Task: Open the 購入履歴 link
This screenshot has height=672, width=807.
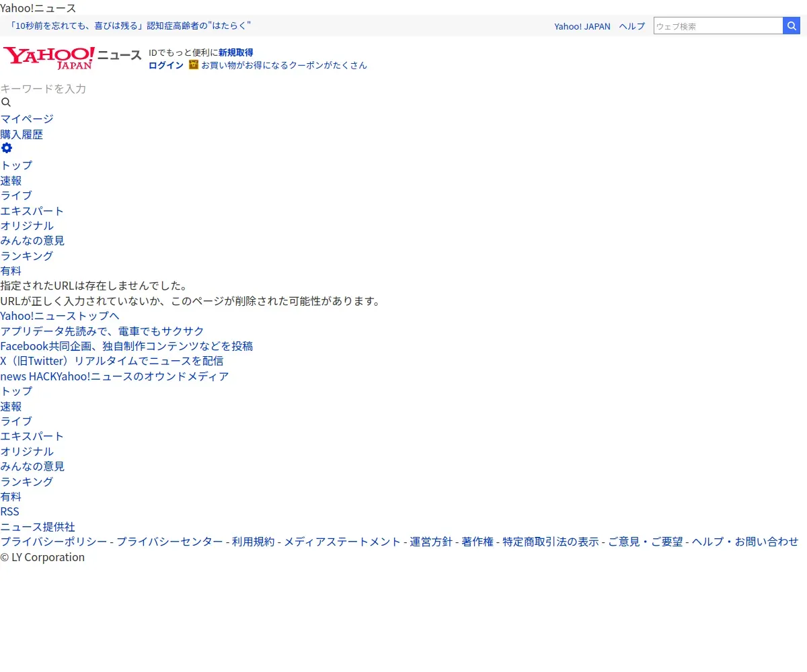Action: click(x=22, y=134)
